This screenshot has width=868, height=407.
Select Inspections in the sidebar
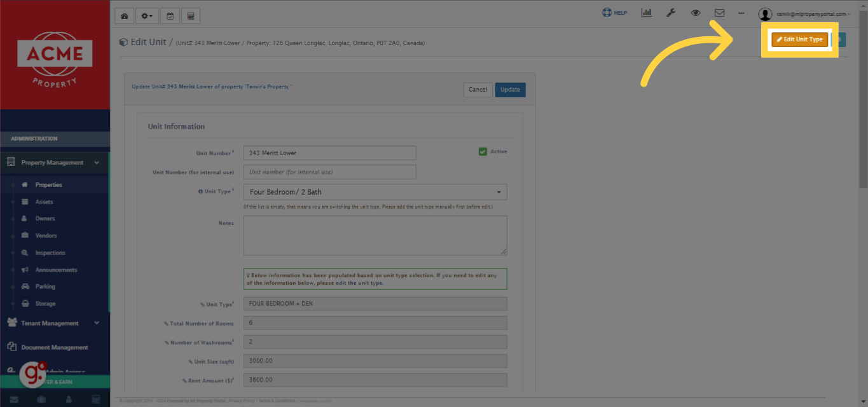50,252
